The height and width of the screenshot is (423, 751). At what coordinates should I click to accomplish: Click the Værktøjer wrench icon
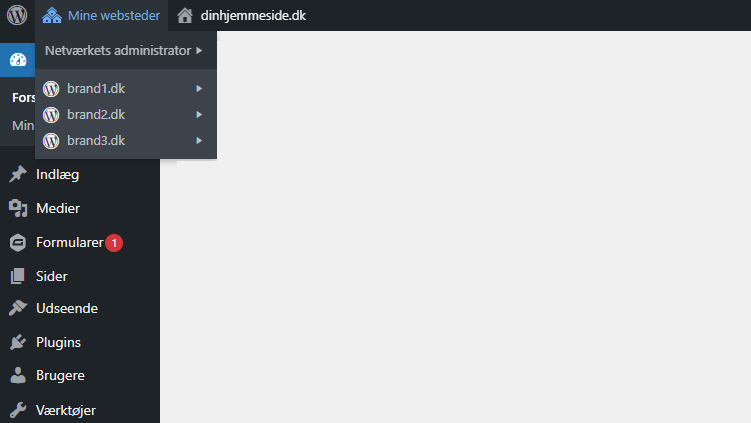coord(18,410)
